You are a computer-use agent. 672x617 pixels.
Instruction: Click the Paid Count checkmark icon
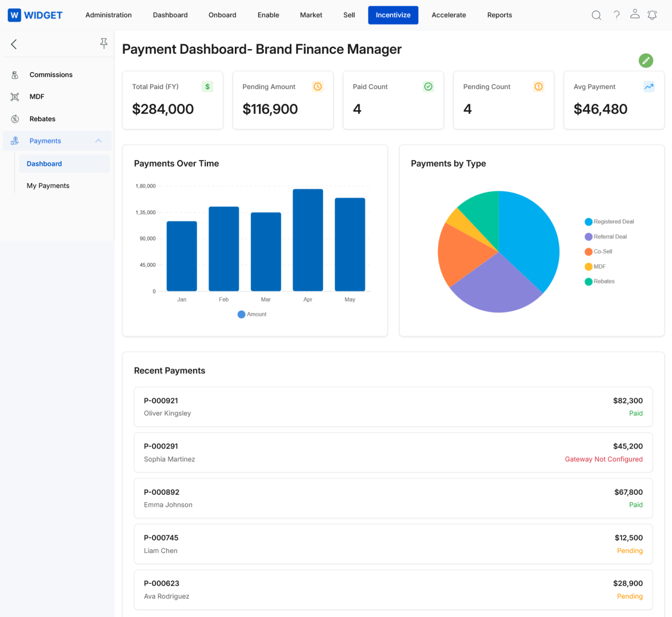(x=428, y=87)
